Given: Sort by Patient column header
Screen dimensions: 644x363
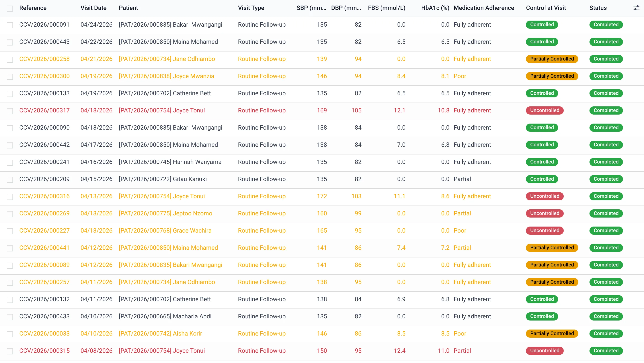Looking at the screenshot, I should [128, 8].
